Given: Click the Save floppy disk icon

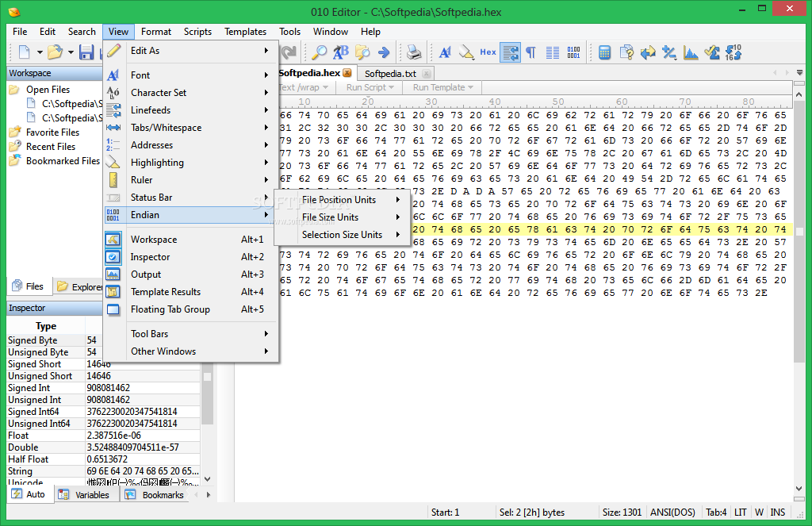Looking at the screenshot, I should (x=86, y=52).
